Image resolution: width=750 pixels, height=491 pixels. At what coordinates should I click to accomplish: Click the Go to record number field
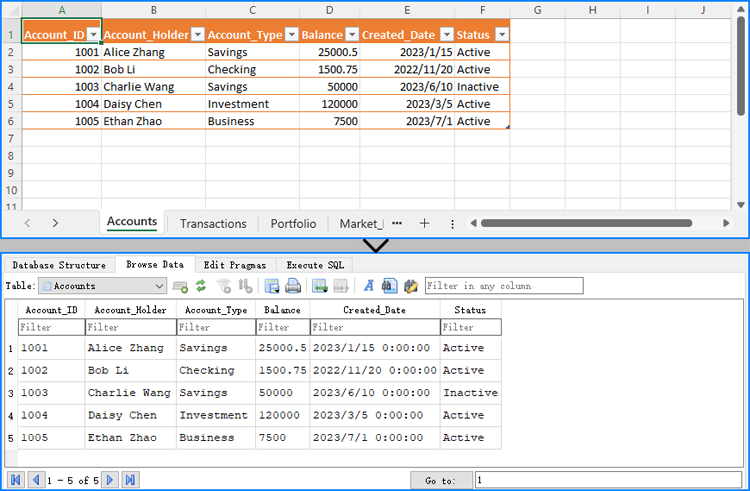(x=608, y=480)
